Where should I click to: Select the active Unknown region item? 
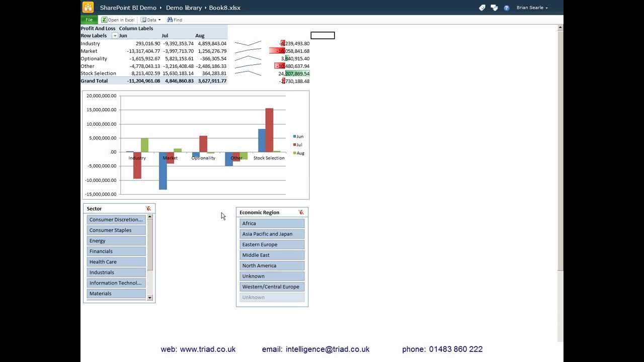[x=272, y=277]
